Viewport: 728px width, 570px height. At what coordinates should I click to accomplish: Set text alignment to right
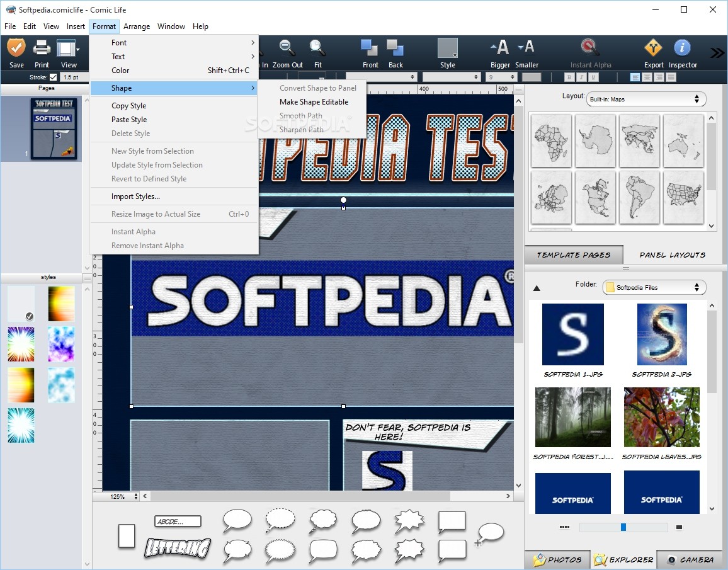point(659,77)
